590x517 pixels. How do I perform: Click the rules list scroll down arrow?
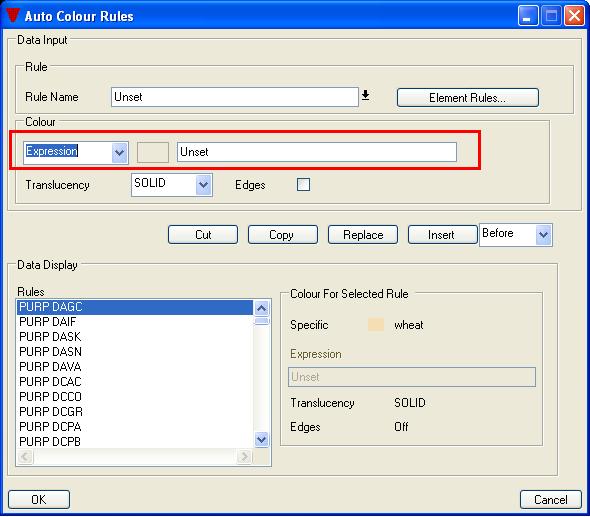[262, 439]
